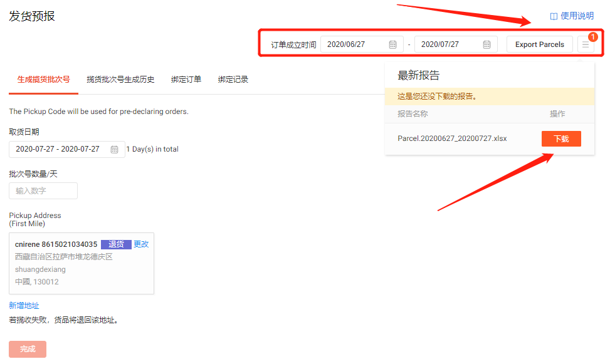Click the pickup date range 2020-07-27 field
Screen dimensions: 605x364
point(66,149)
